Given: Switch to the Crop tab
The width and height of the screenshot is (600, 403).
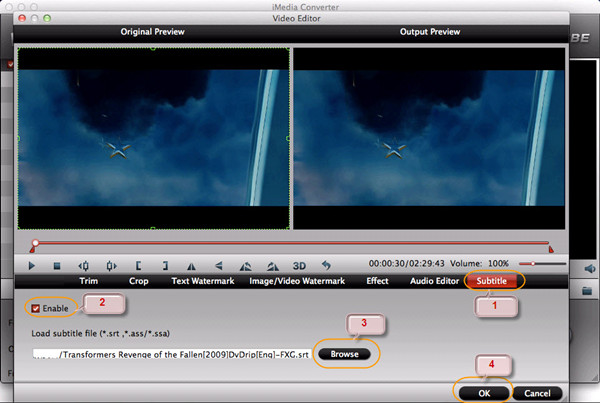Looking at the screenshot, I should (139, 281).
